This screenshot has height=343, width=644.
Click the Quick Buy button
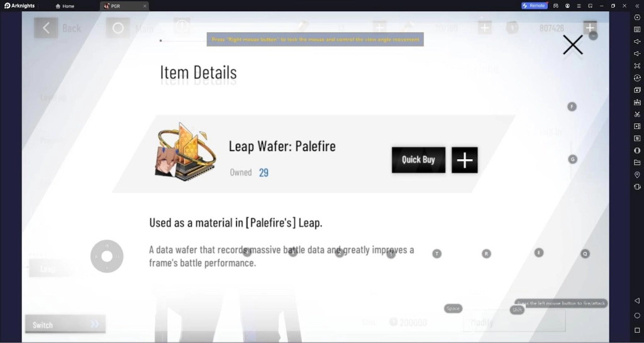(x=418, y=160)
